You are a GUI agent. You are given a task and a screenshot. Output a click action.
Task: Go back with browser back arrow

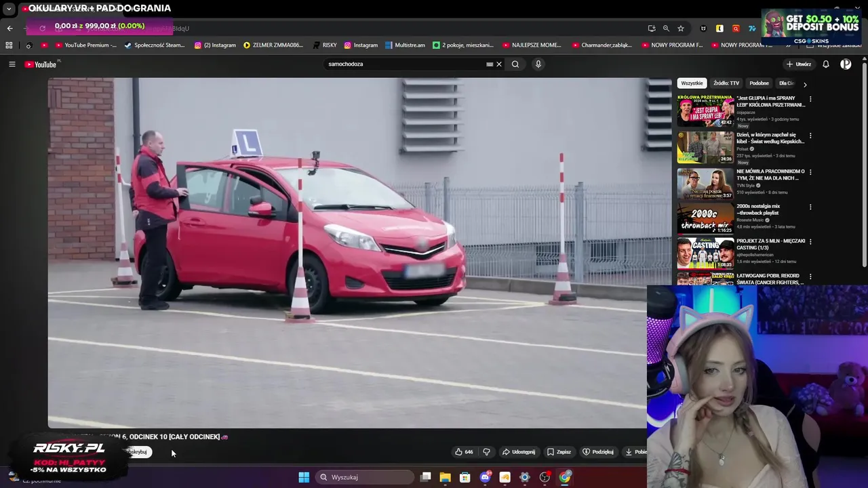9,28
